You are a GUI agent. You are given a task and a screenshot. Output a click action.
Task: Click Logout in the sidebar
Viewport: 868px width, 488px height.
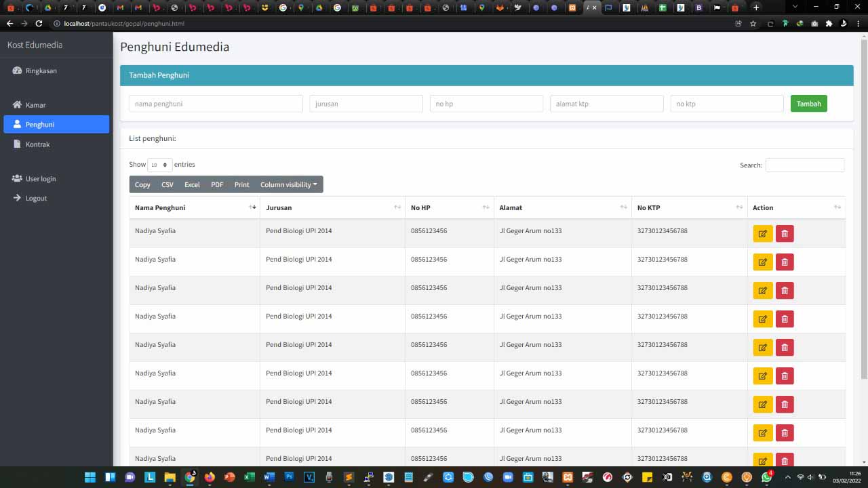[36, 199]
